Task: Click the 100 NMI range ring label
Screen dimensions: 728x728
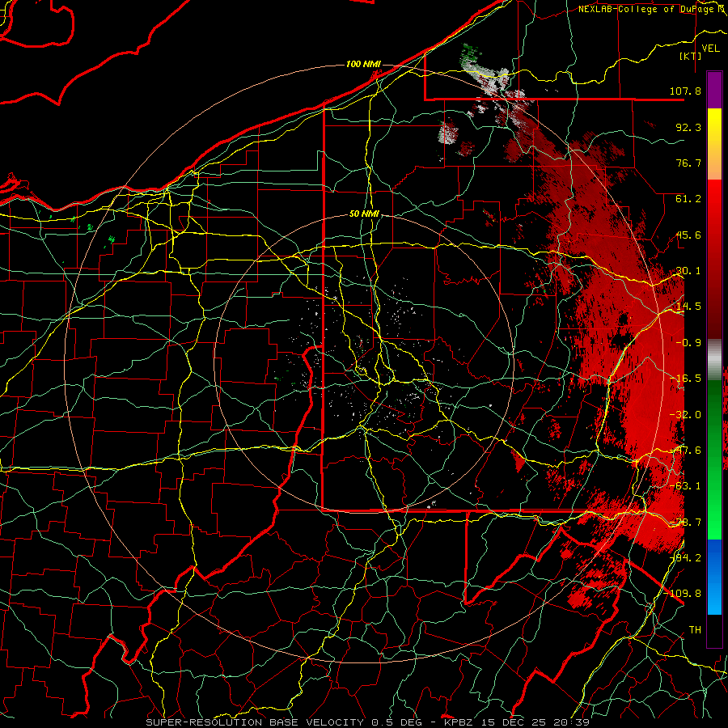Action: click(363, 64)
